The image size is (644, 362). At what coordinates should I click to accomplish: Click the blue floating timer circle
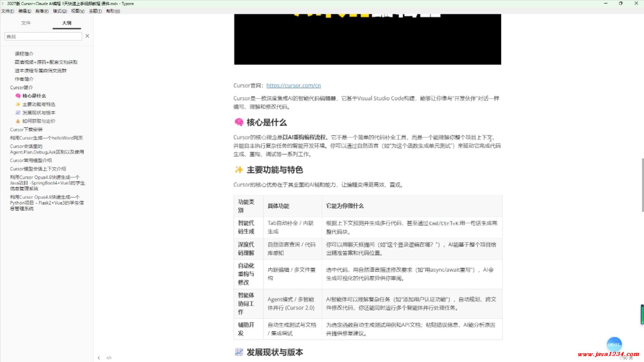[x=614, y=345]
